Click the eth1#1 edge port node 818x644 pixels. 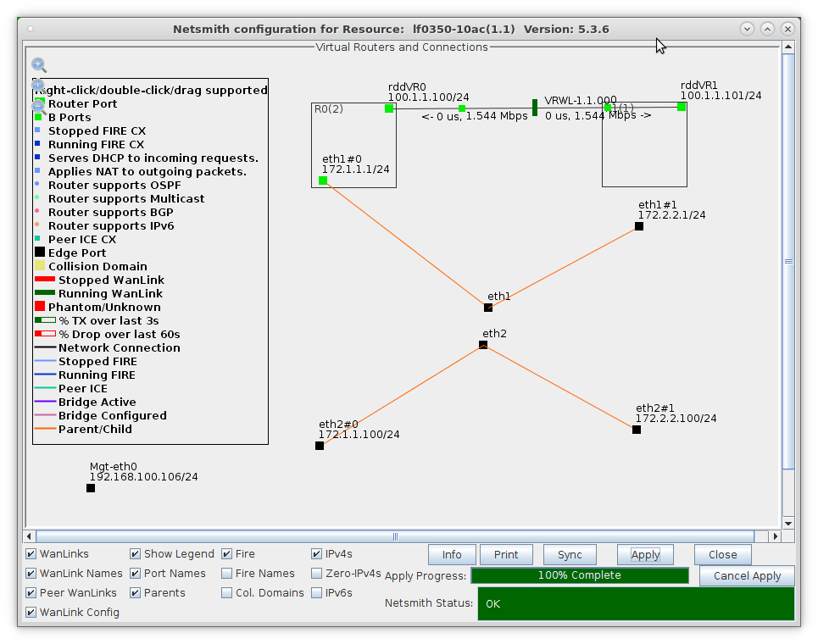pos(639,226)
